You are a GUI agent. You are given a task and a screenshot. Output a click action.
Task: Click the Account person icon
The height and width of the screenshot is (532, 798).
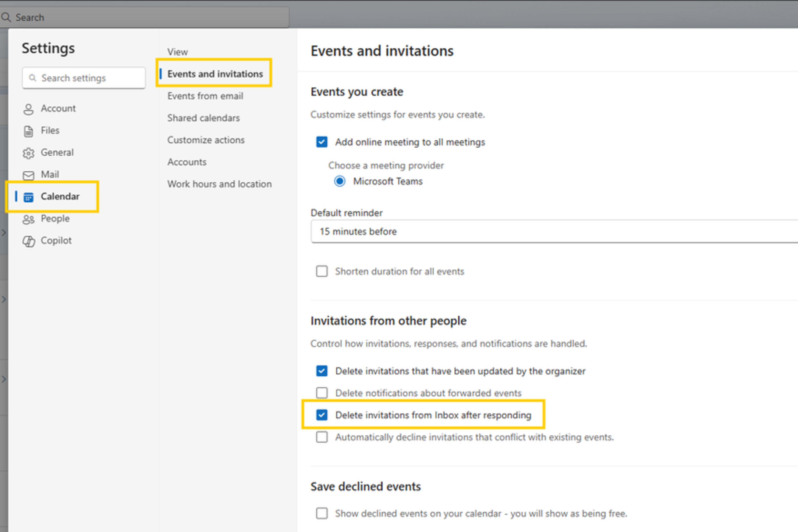pyautogui.click(x=28, y=109)
